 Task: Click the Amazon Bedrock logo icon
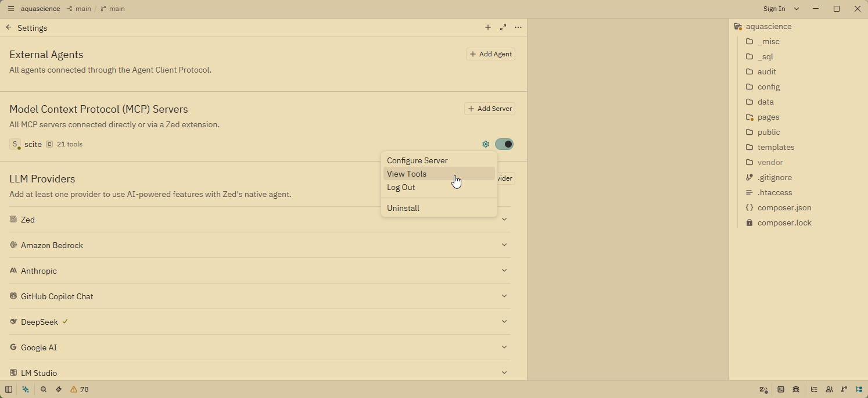(13, 245)
